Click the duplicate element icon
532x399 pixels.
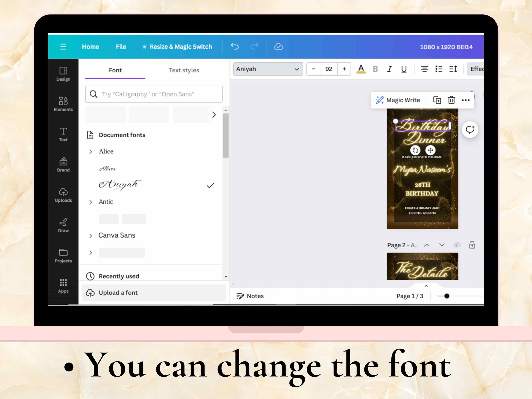(x=437, y=100)
